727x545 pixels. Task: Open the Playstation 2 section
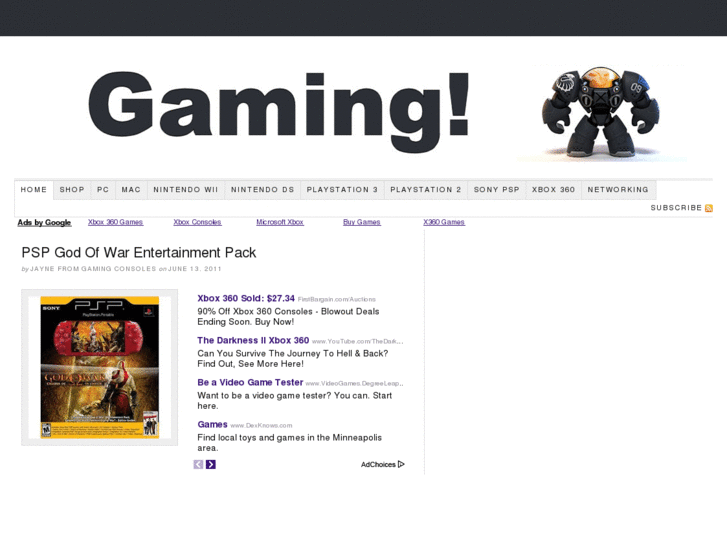(426, 190)
